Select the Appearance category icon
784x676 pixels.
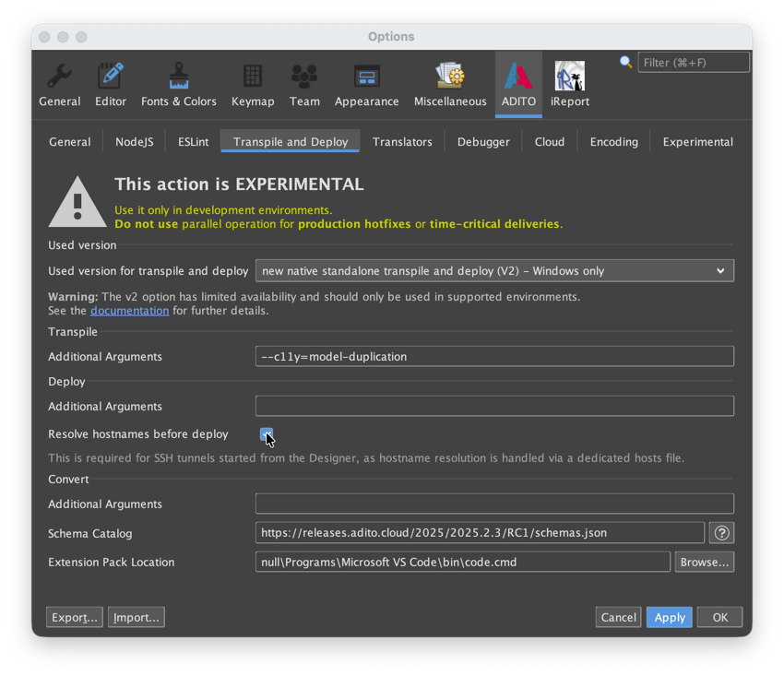366,83
